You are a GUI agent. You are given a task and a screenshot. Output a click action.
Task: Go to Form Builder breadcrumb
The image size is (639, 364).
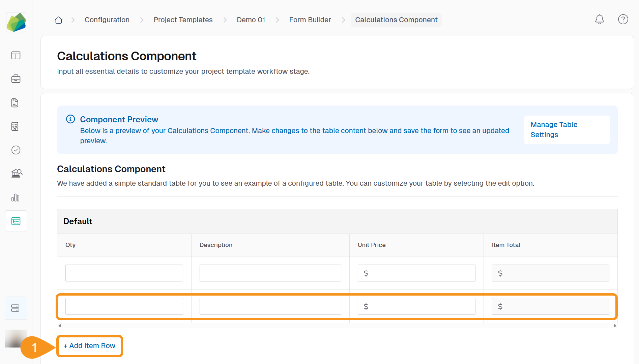pyautogui.click(x=310, y=20)
